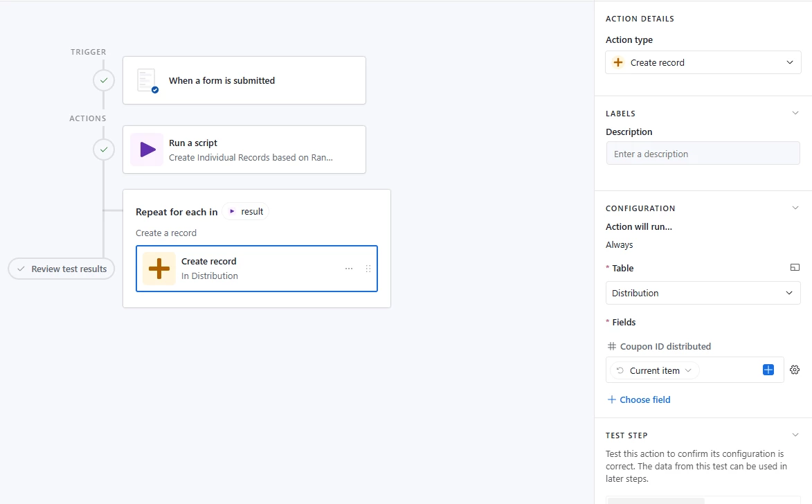This screenshot has height=504, width=812.
Task: Click the Choose field link
Action: (639, 399)
